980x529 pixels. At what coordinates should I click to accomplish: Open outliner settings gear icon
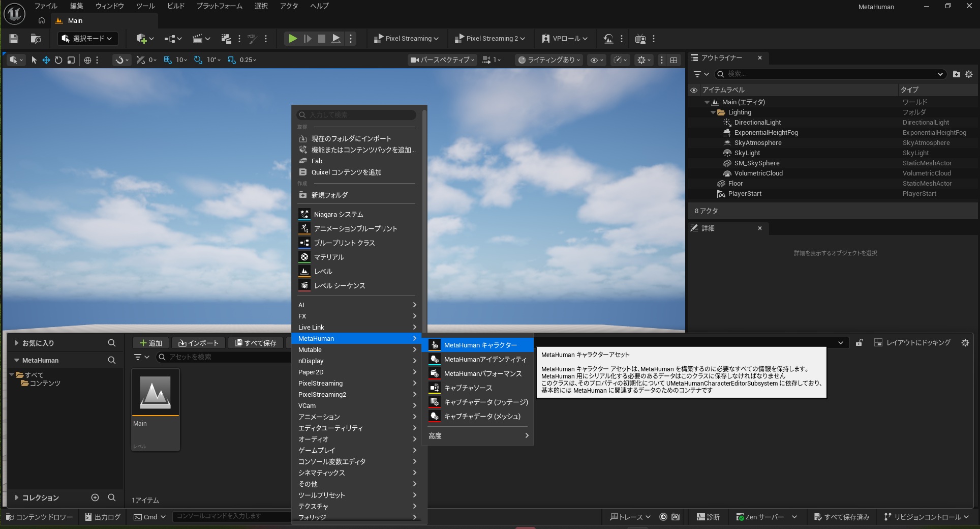pyautogui.click(x=969, y=74)
